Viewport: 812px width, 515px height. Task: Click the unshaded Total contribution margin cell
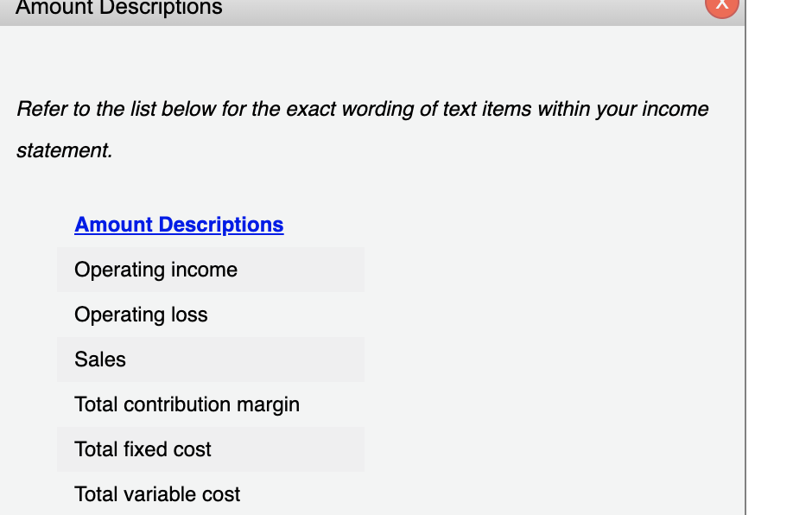coord(210,404)
